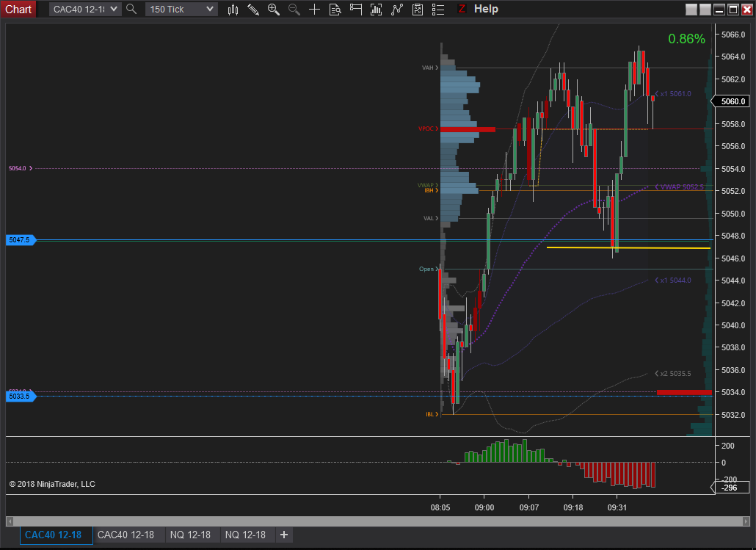Image resolution: width=756 pixels, height=550 pixels.
Task: Click the orange IBL label
Action: [432, 414]
